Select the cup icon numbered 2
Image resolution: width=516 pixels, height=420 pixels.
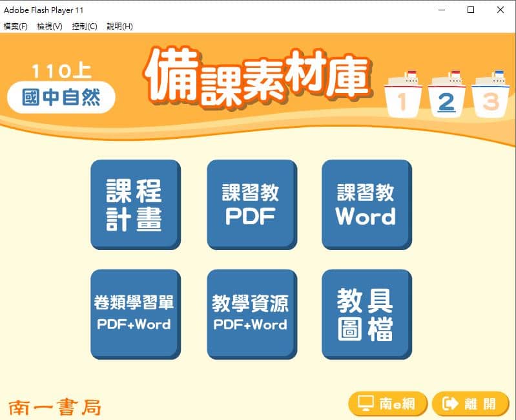pyautogui.click(x=446, y=95)
